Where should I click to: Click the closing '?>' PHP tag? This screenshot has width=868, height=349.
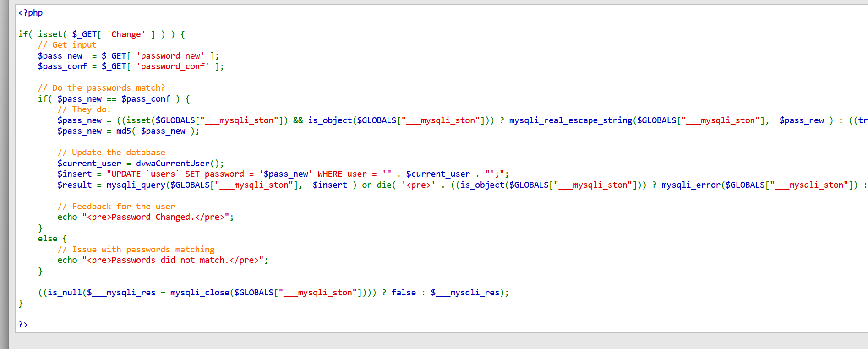[x=23, y=325]
